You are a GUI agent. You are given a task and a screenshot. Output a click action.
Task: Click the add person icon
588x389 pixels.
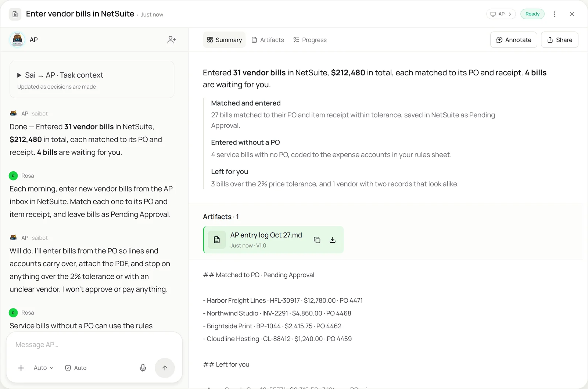tap(172, 40)
